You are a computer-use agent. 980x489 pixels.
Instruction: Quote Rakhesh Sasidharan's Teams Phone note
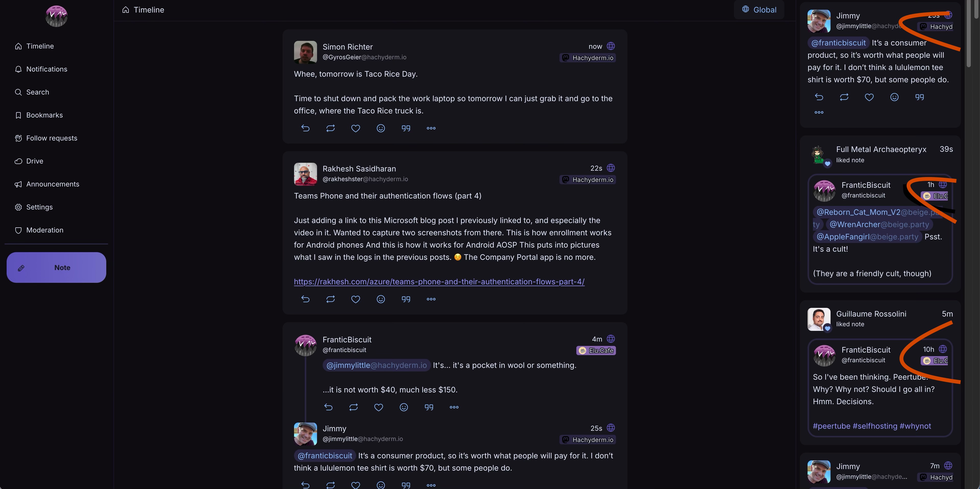(x=405, y=299)
